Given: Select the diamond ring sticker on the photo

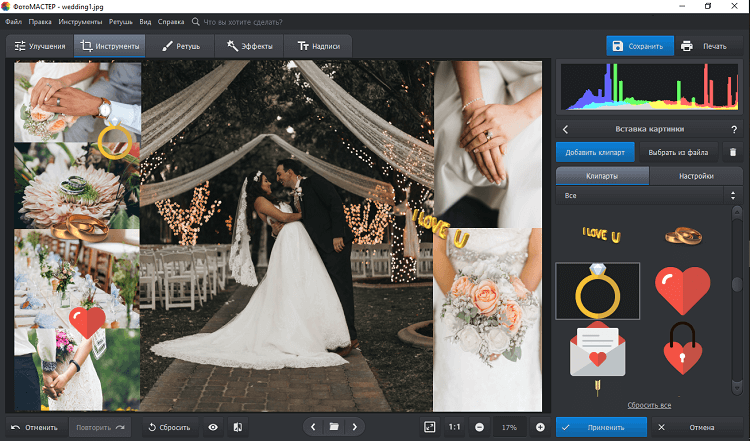Looking at the screenshot, I should click(115, 139).
